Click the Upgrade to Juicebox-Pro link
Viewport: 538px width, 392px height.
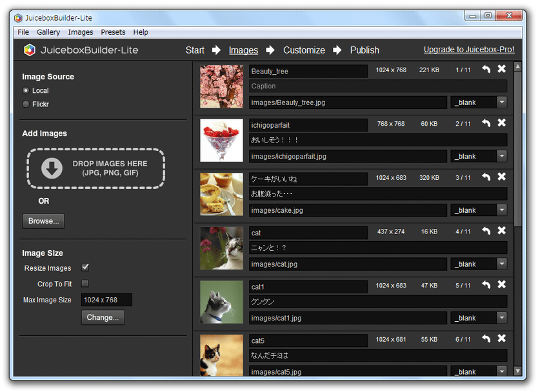469,50
